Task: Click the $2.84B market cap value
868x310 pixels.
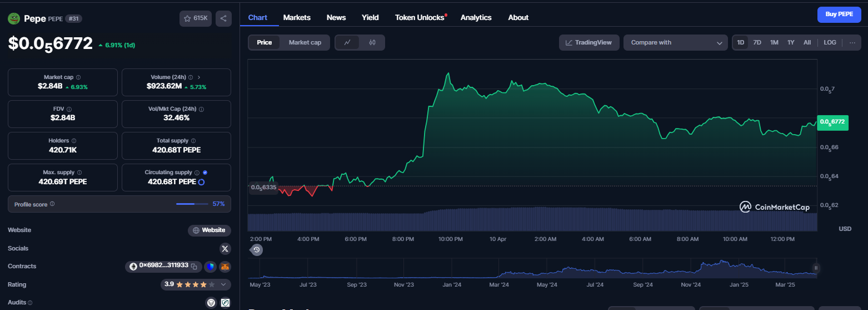Action: pos(50,86)
